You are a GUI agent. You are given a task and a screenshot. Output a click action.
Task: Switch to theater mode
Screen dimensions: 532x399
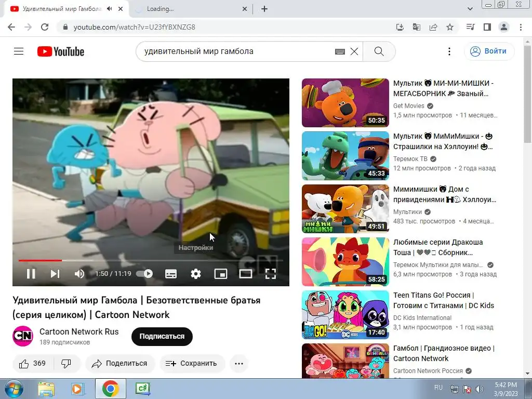246,274
